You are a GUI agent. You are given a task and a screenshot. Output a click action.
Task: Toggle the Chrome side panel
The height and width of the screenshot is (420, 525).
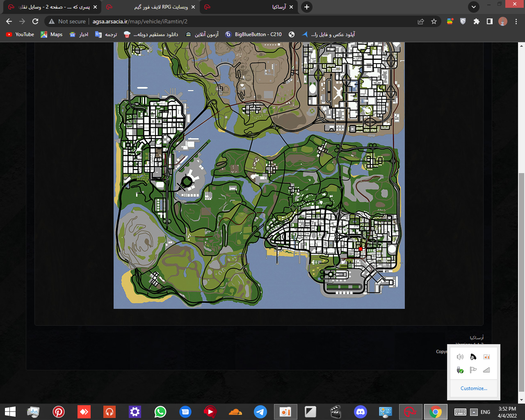(x=489, y=21)
